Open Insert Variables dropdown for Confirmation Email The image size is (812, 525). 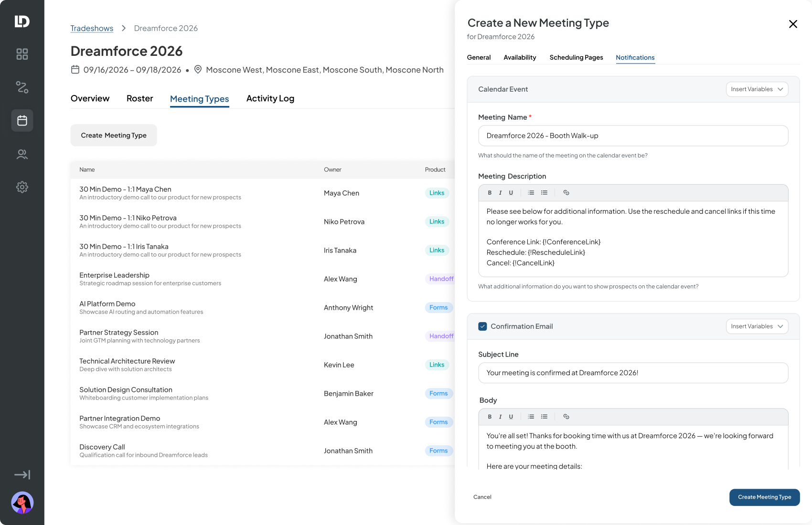tap(757, 326)
